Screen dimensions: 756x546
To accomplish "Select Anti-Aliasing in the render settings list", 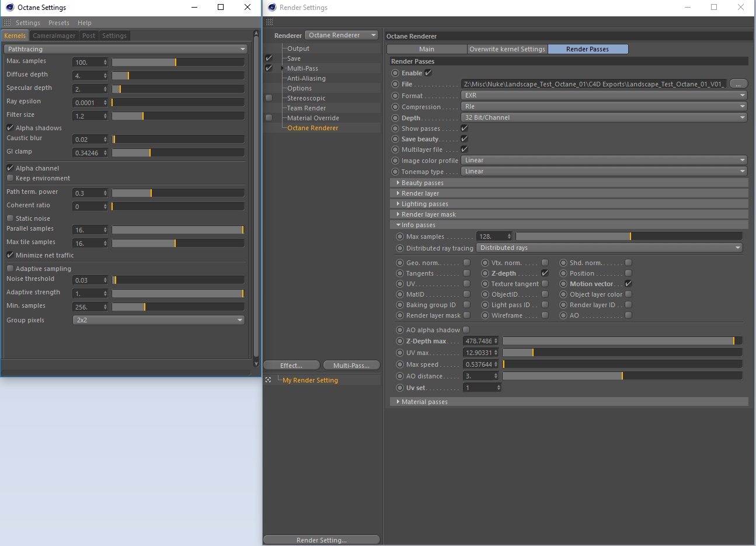I will 306,78.
